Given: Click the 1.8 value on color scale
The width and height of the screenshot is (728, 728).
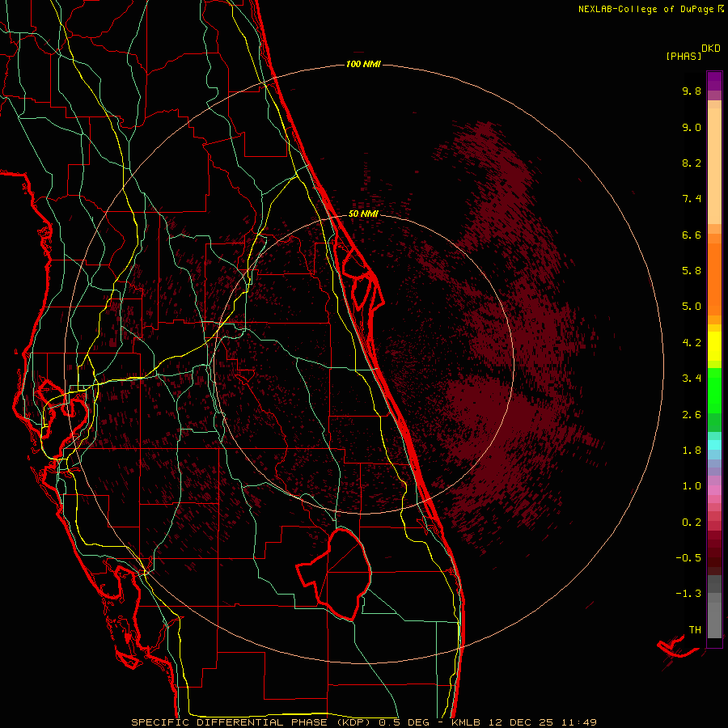Looking at the screenshot, I should (x=692, y=451).
